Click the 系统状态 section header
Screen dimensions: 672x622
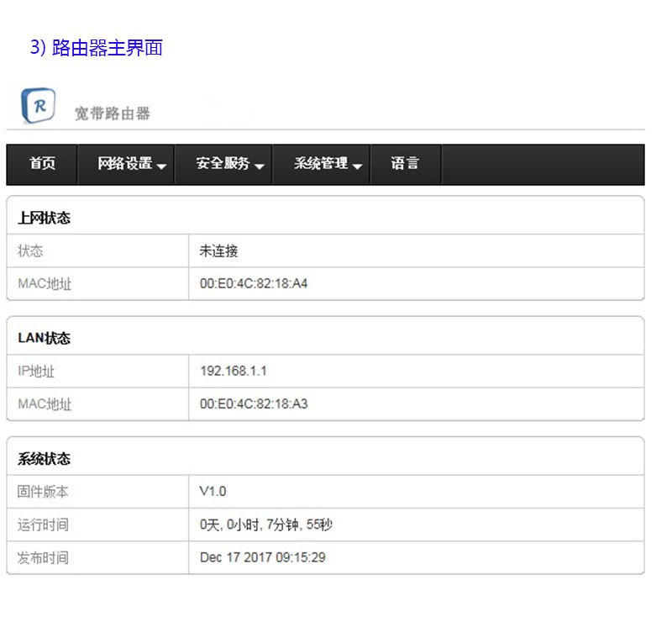(x=45, y=459)
